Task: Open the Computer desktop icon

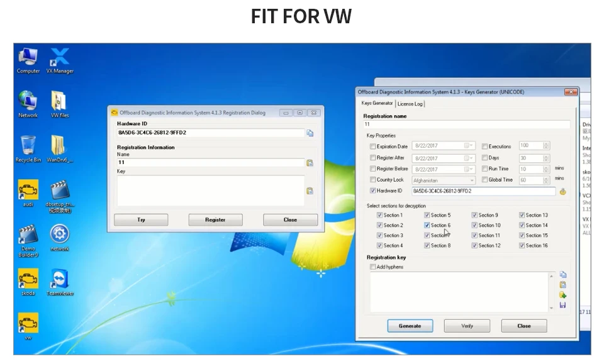Action: tap(28, 61)
